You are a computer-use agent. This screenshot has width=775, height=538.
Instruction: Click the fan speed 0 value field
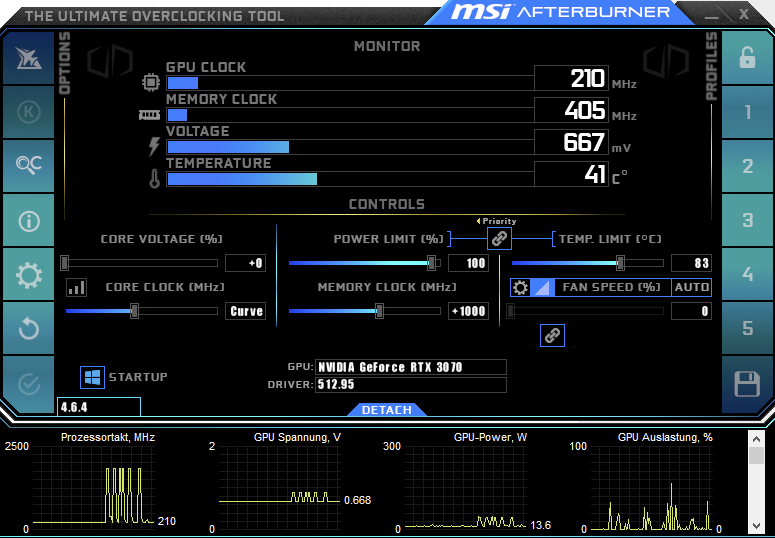(691, 311)
